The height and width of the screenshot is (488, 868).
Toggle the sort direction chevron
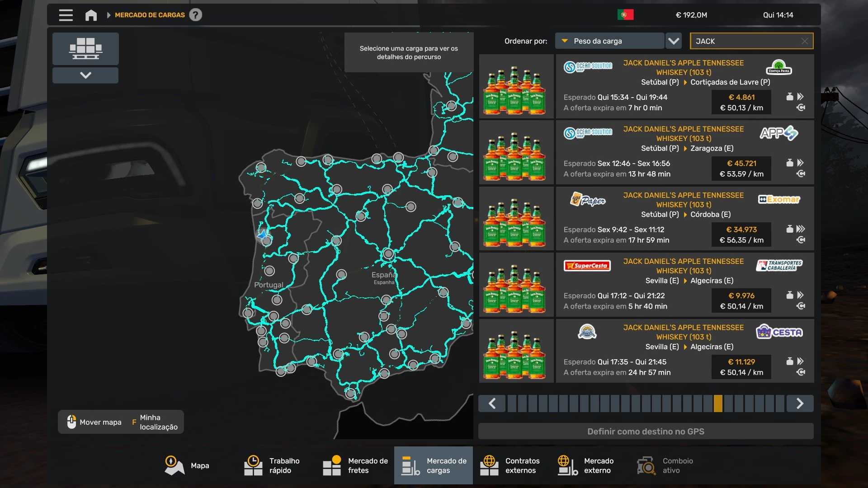[x=674, y=41]
